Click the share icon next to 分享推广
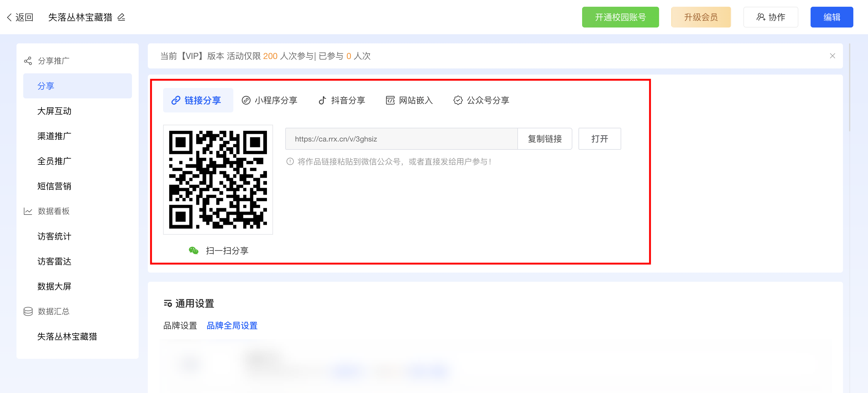 tap(28, 61)
